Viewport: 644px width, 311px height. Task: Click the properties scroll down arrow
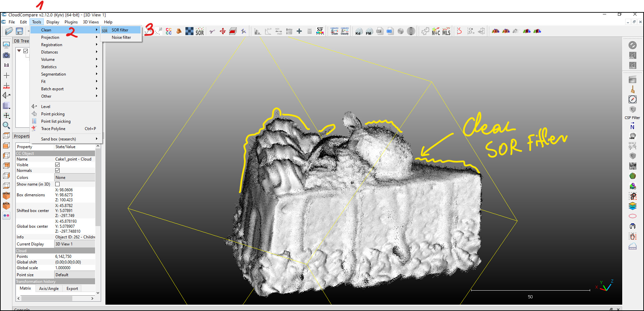pos(98,293)
